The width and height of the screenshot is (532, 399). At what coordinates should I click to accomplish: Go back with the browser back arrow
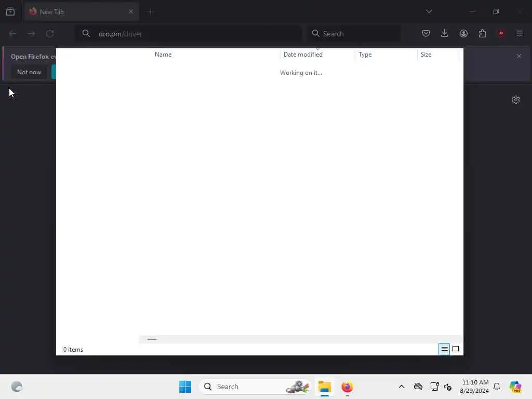[12, 34]
